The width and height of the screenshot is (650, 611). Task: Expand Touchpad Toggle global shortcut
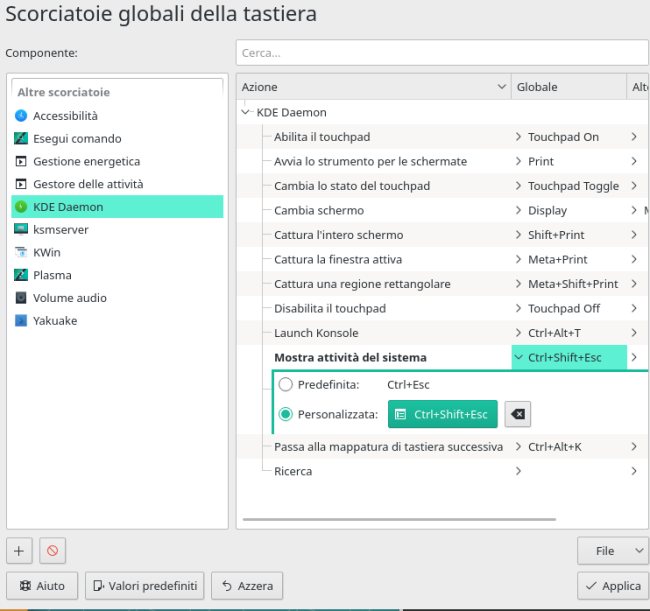pos(518,186)
